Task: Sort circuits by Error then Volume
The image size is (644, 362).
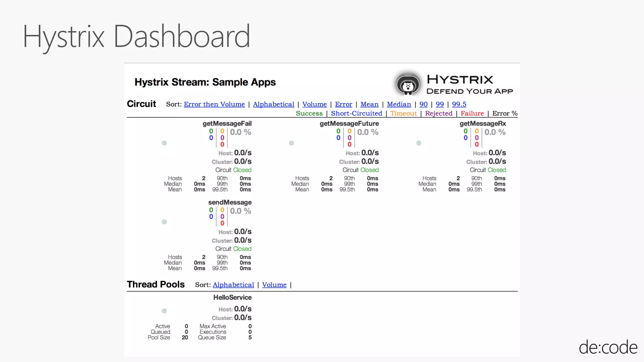Action: [214, 104]
